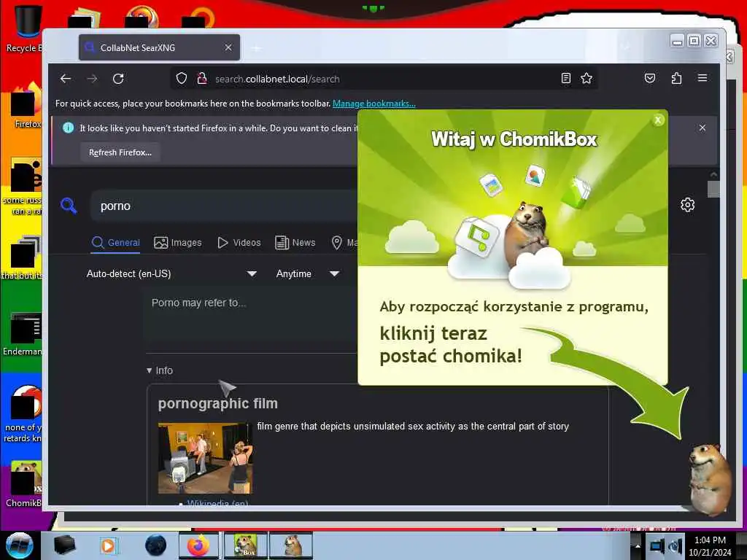The image size is (747, 560).
Task: Reload the page with the refresh icon
Action: [x=118, y=79]
